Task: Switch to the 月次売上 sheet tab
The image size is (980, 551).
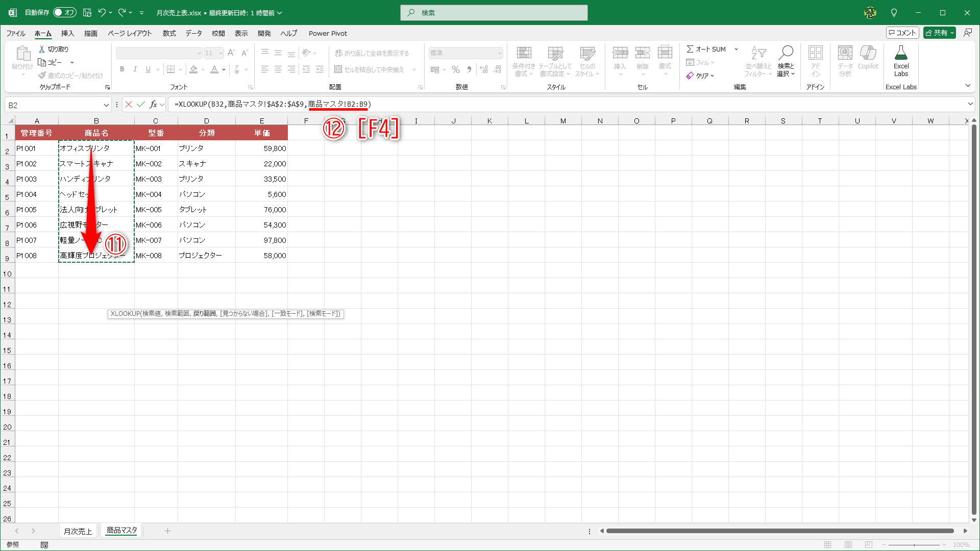Action: pyautogui.click(x=78, y=531)
